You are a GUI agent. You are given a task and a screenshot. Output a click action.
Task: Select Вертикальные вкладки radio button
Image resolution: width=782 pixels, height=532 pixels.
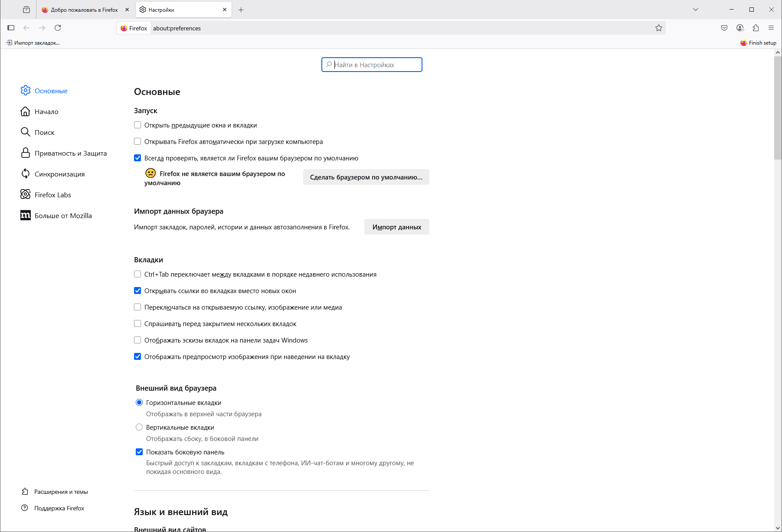pos(139,427)
